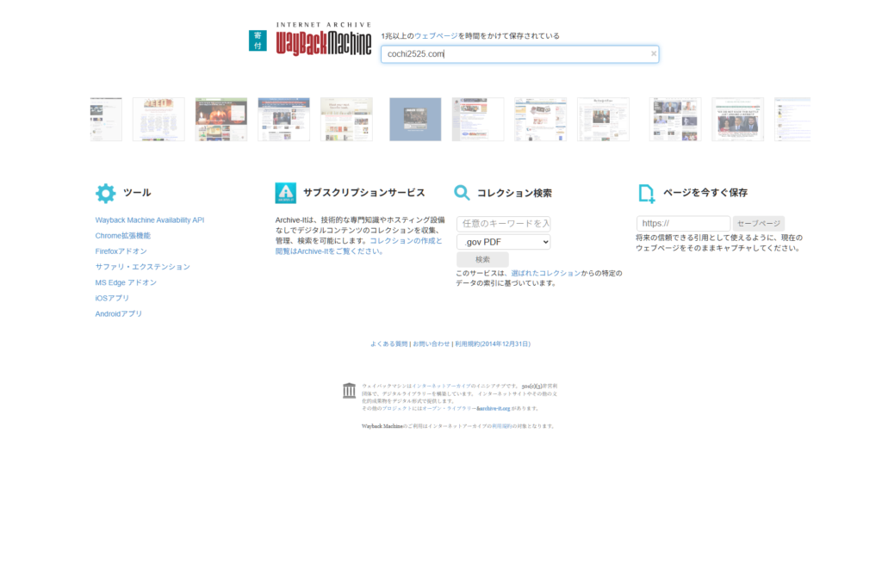Select the thumbnail with two men in suits
Image resolution: width=882 pixels, height=588 pixels.
738,120
